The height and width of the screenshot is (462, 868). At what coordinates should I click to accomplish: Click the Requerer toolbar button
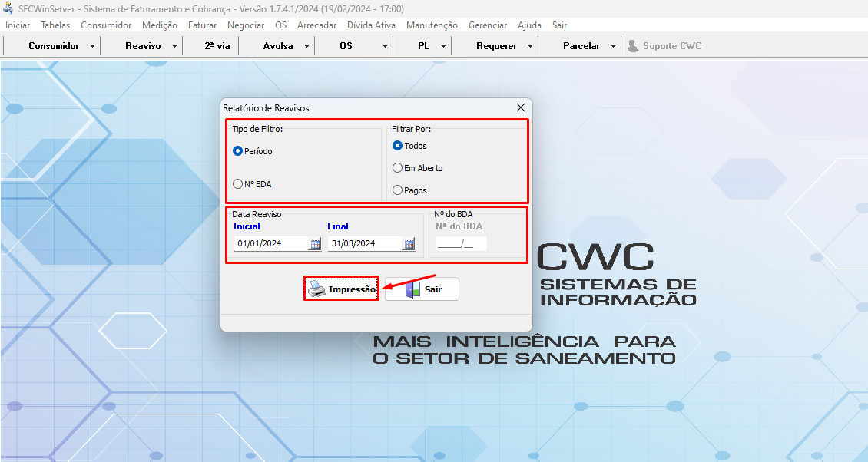tap(496, 46)
